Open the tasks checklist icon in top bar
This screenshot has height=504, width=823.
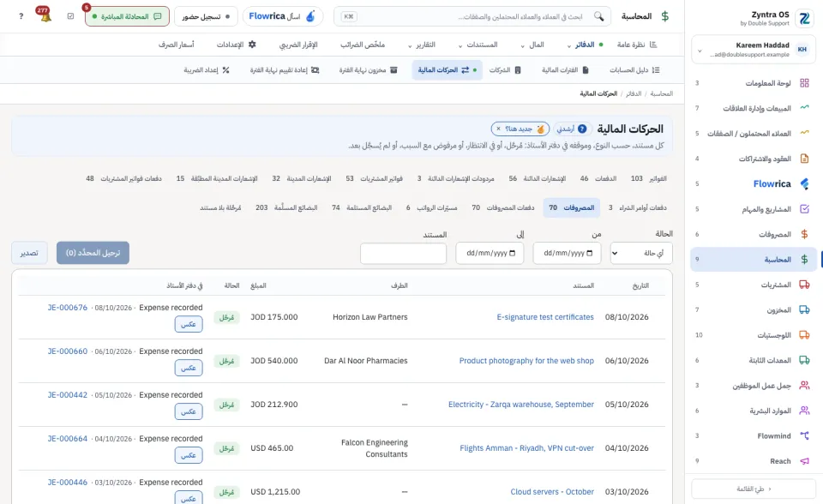pos(71,16)
